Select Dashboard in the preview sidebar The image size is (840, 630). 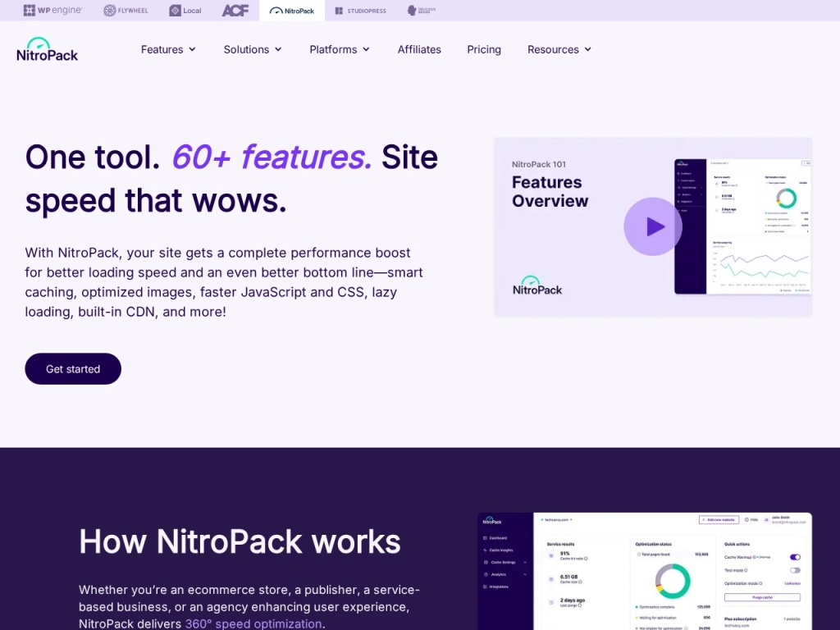coord(495,538)
